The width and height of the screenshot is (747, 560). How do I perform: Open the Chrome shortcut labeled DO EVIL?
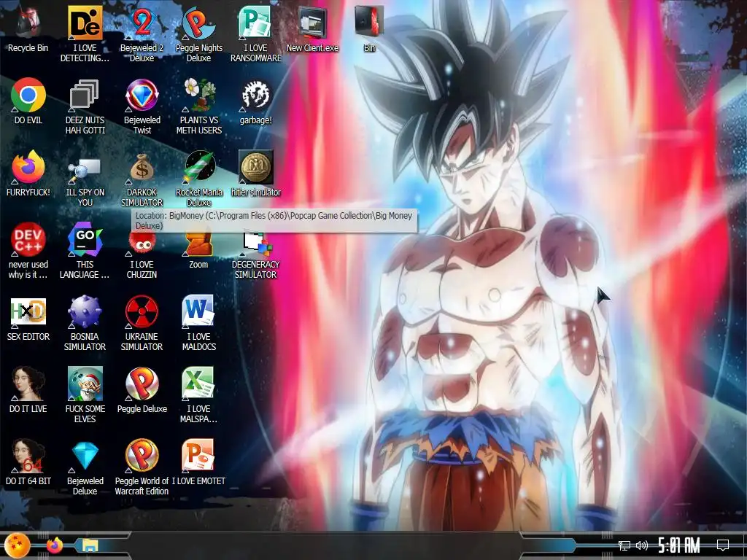pos(28,101)
